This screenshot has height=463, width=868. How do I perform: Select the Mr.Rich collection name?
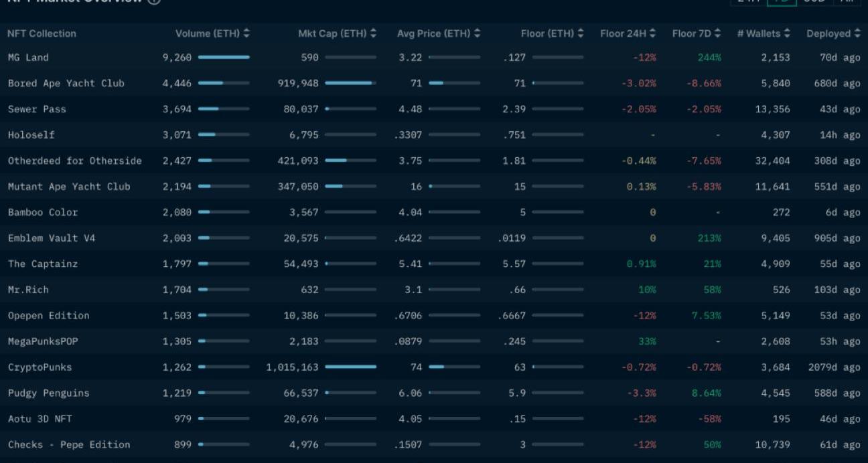coord(28,290)
